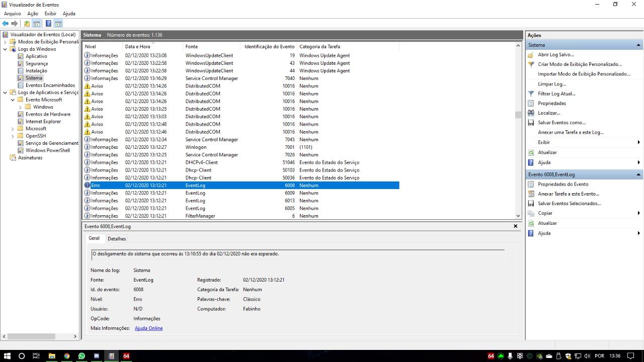Select the Assinaturas tree node
The height and width of the screenshot is (362, 644).
pos(30,158)
